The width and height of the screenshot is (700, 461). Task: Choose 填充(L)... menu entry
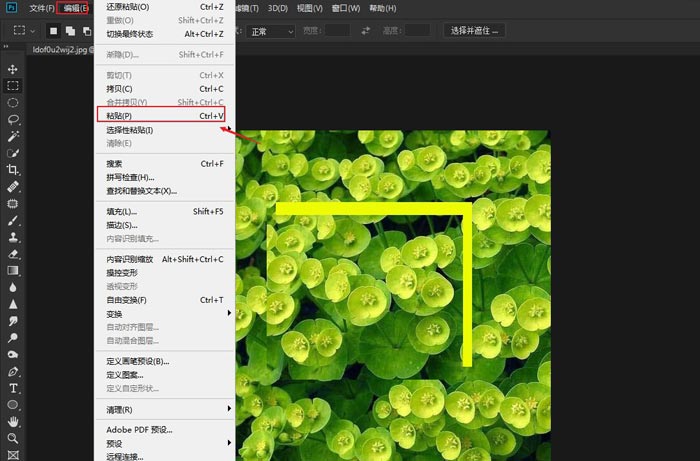click(x=165, y=212)
